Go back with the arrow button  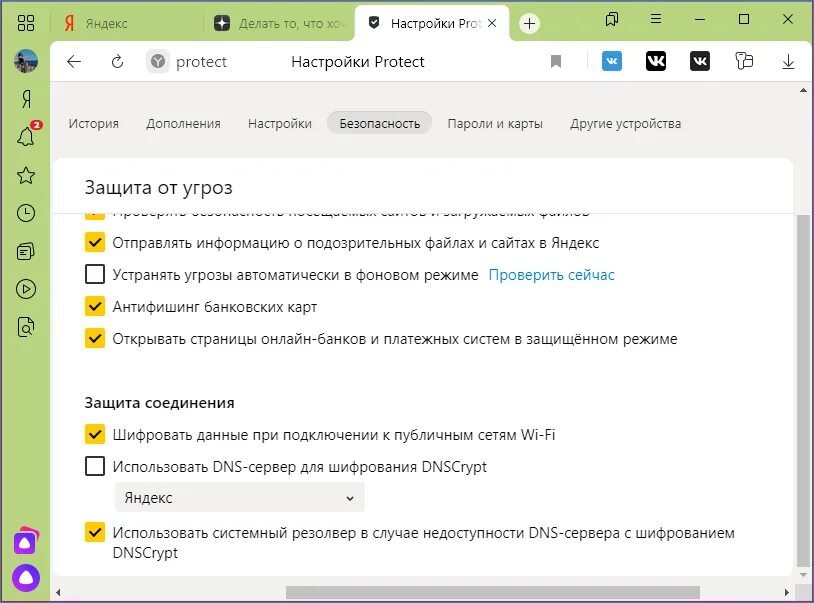(x=74, y=62)
